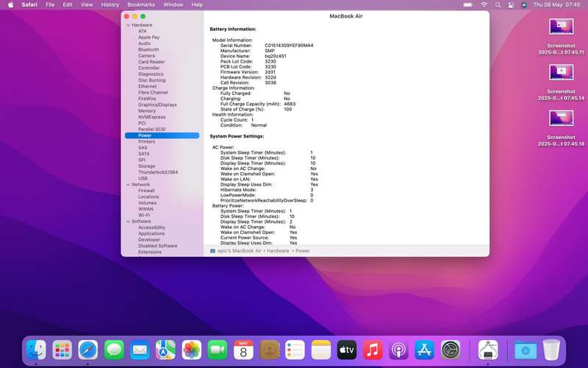Select Bluetooth in the sidebar
The image size is (588, 368).
[x=148, y=49]
